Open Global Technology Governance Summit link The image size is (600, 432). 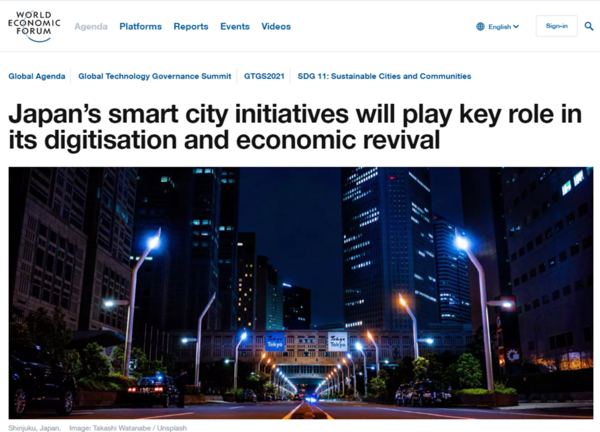[154, 76]
